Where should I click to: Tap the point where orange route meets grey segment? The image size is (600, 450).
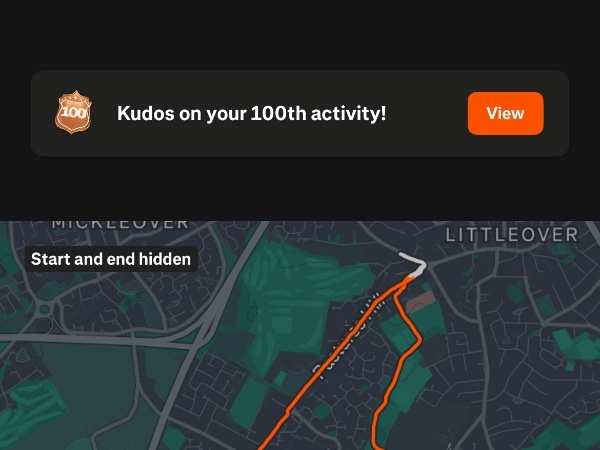[409, 279]
